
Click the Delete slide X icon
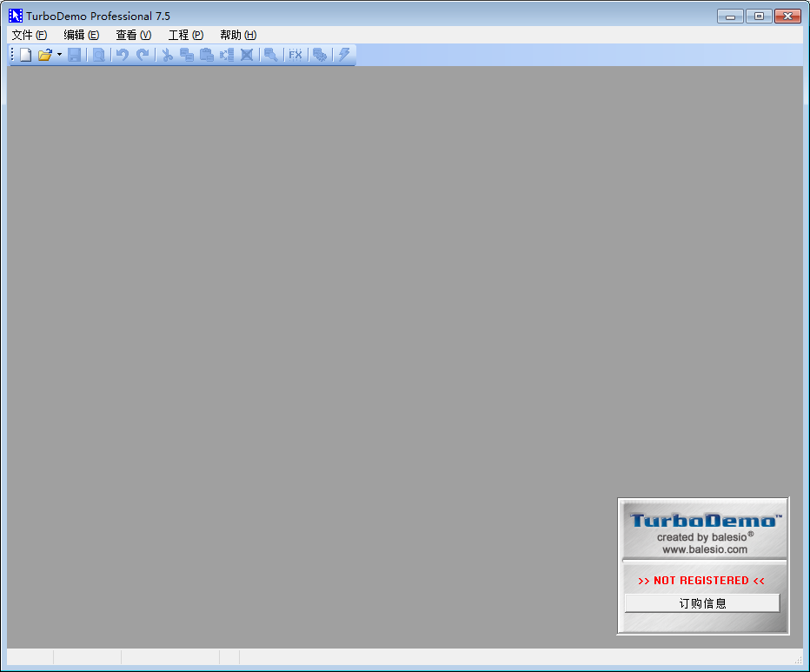(x=247, y=55)
